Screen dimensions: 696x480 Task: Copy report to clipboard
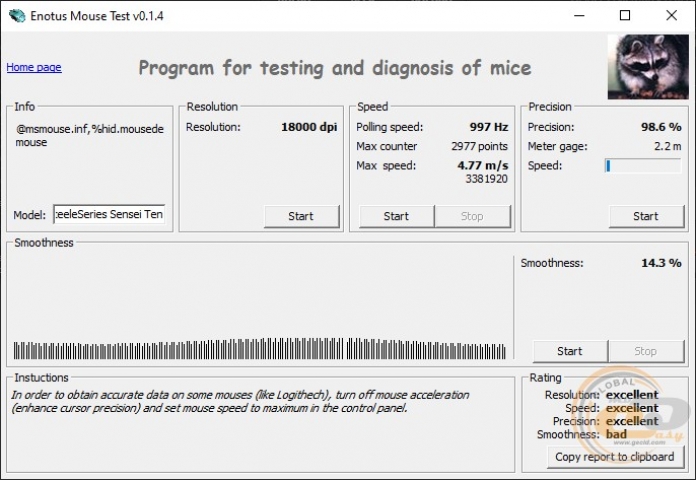[x=615, y=457]
